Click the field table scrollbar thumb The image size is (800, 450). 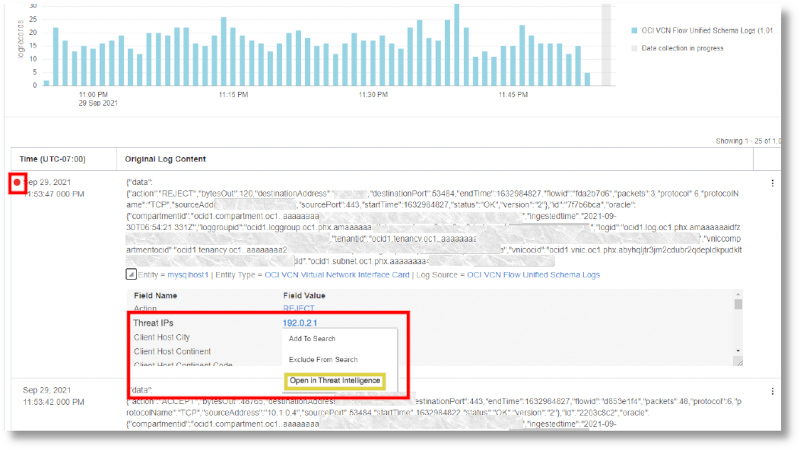pos(738,304)
